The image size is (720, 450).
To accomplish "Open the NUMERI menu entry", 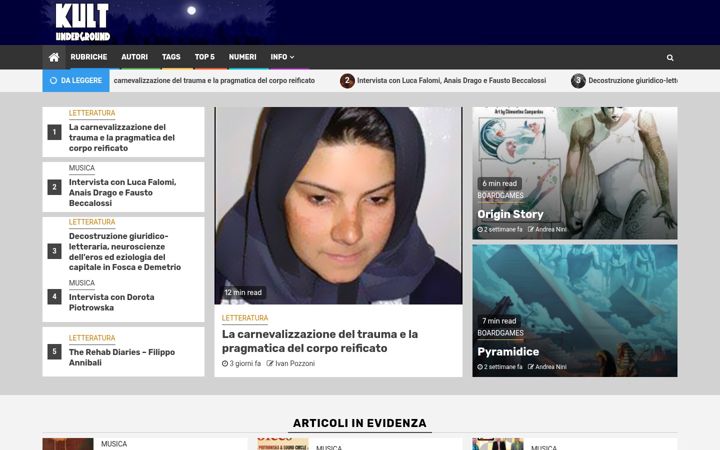I will (x=242, y=57).
